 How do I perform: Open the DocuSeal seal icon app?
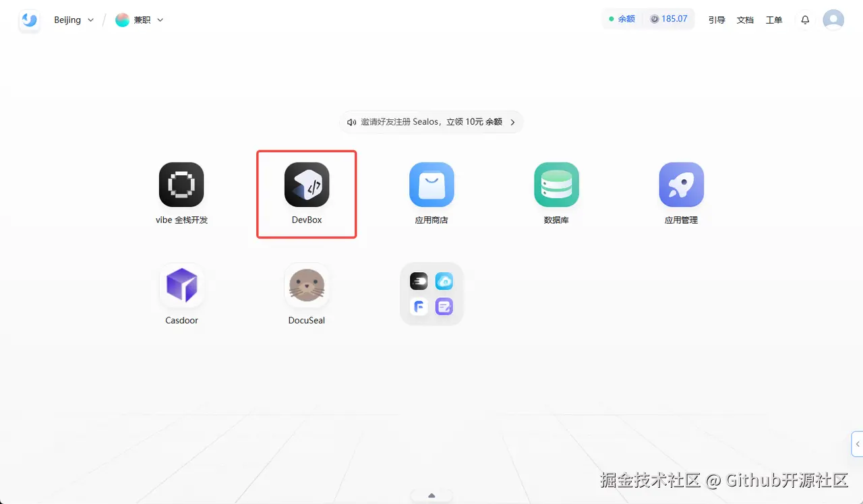point(307,285)
